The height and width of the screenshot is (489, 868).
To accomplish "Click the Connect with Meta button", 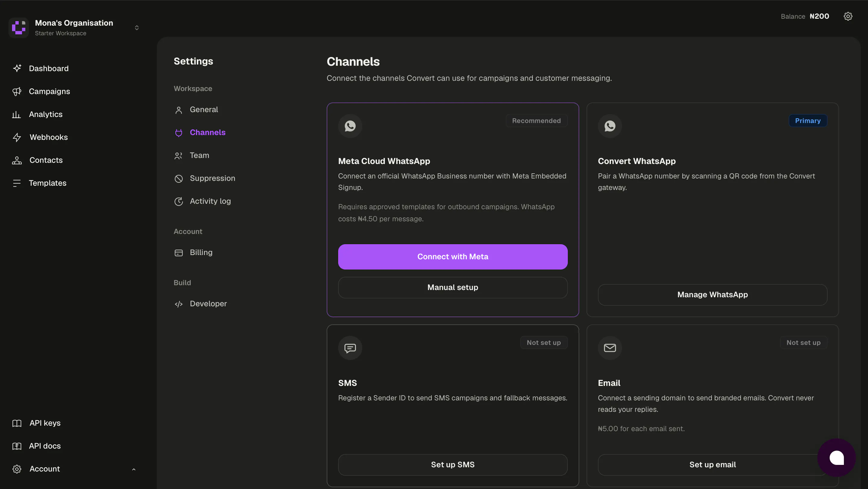I will pos(452,257).
